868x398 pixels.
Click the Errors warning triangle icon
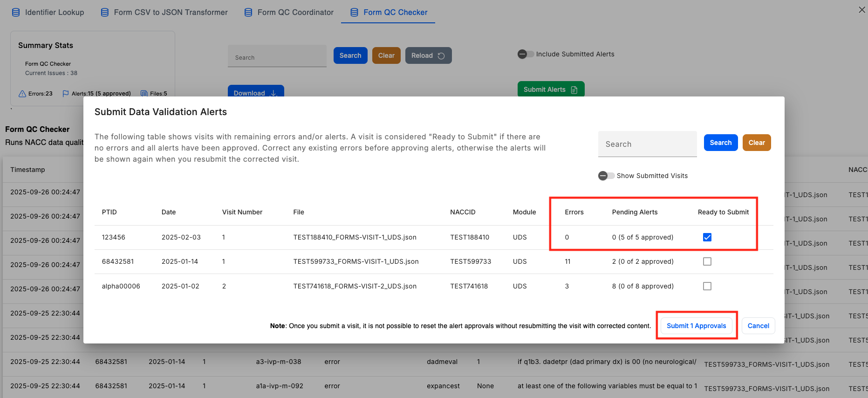coord(22,94)
